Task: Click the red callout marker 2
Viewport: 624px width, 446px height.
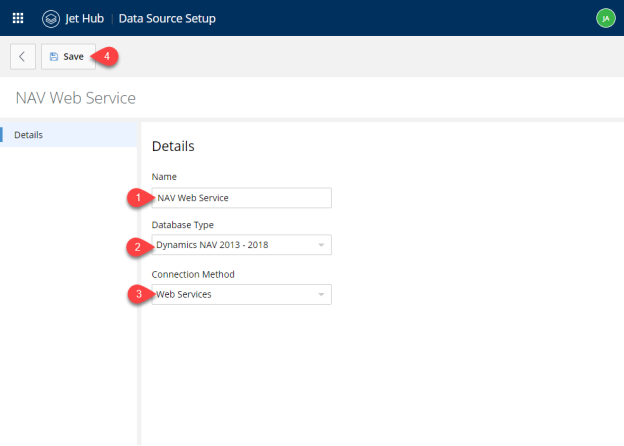Action: (x=139, y=247)
